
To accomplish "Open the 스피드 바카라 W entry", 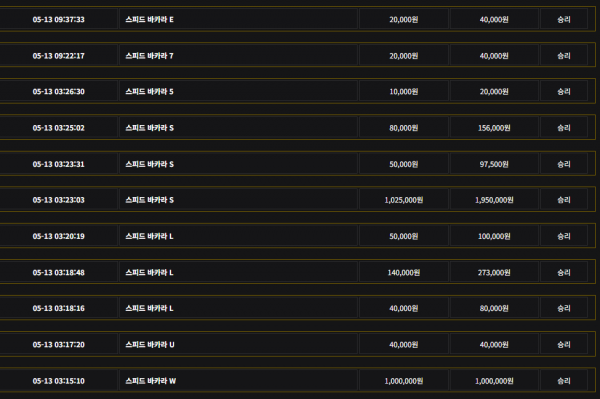I will point(298,381).
